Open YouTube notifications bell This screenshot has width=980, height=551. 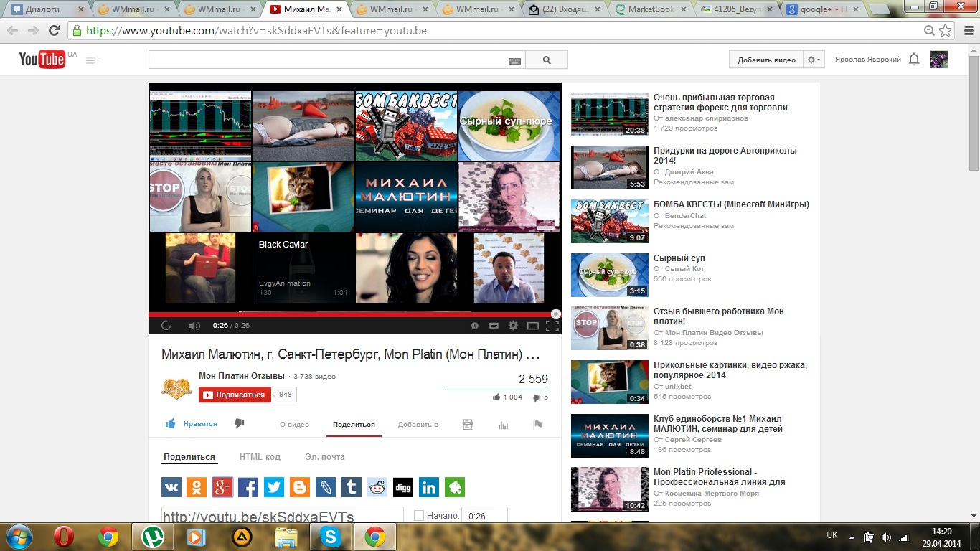tap(914, 60)
